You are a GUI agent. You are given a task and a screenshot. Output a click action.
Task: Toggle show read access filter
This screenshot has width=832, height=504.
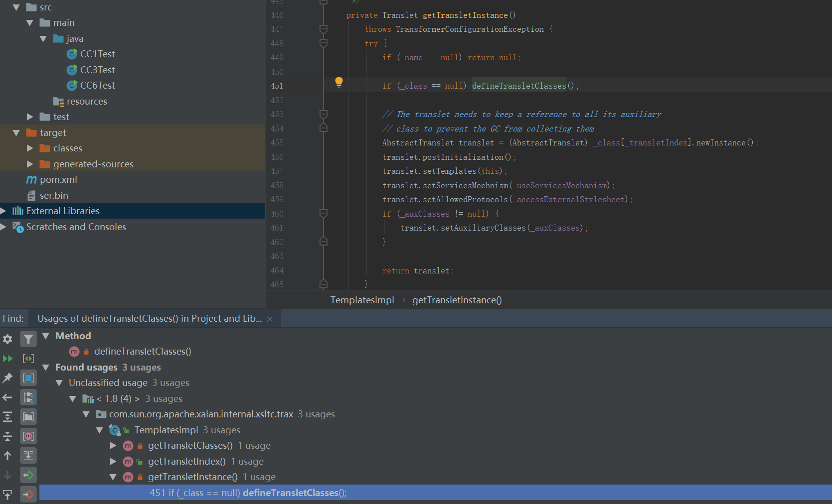pos(28,475)
